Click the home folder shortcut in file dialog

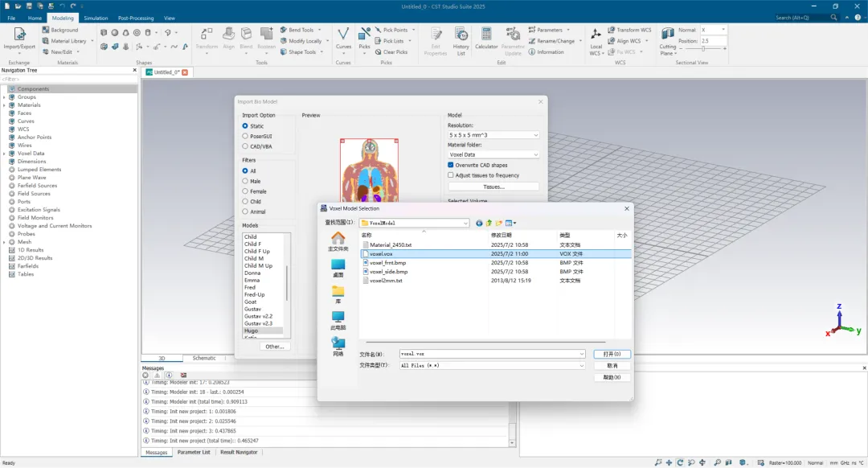(x=338, y=241)
